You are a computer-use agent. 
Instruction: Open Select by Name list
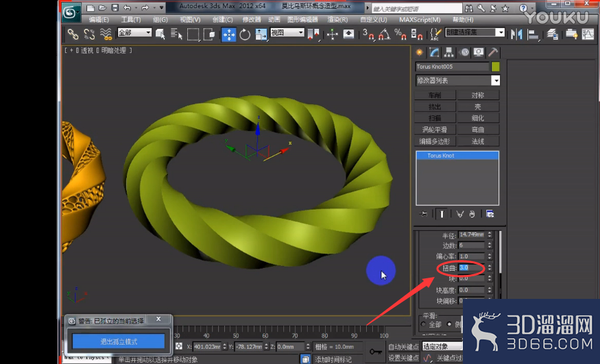(176, 34)
